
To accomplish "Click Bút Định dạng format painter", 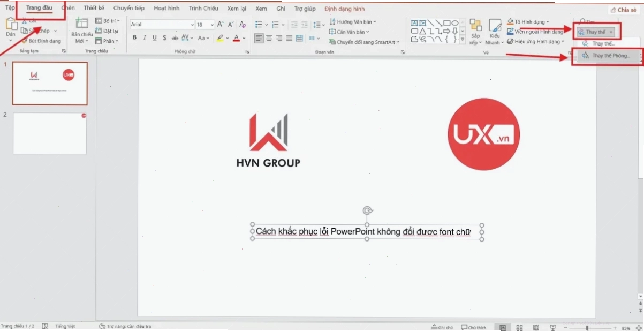I will pos(42,41).
